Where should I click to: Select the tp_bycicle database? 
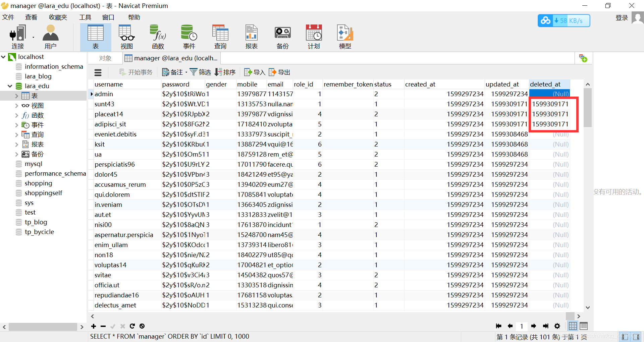[39, 232]
